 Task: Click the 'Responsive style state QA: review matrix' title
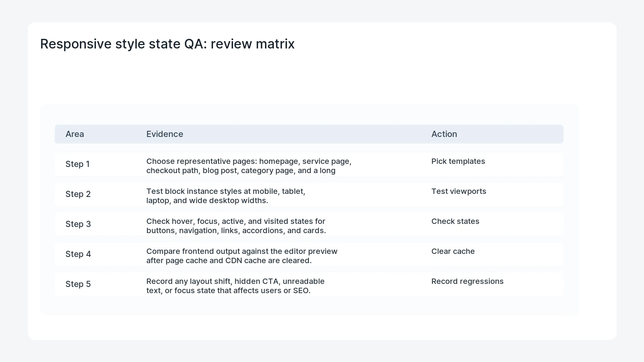pos(167,44)
